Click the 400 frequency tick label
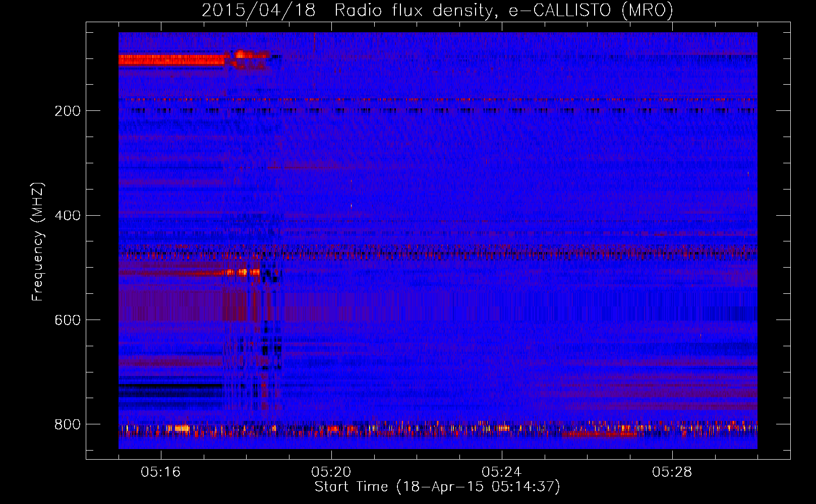Viewport: 816px width, 504px height. (x=68, y=216)
